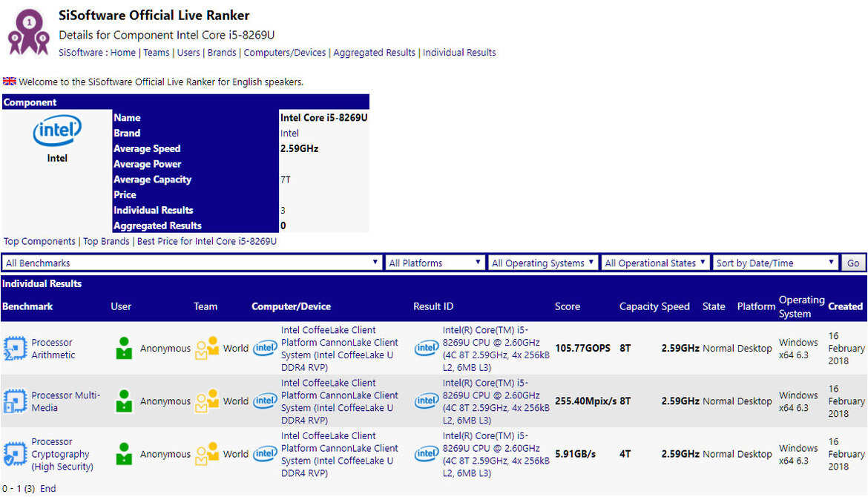Open Computers/Devices in top navigation
Viewport: 868px width, 497px height.
285,53
